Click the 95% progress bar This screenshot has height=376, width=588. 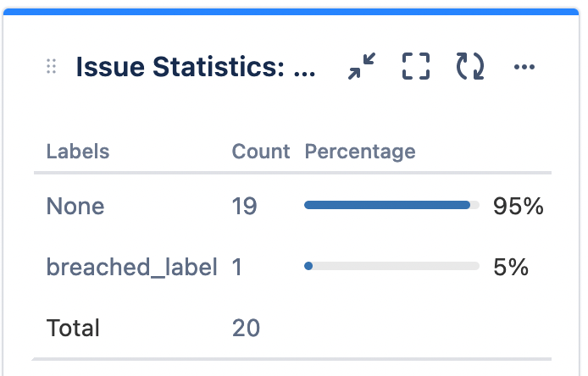click(391, 205)
